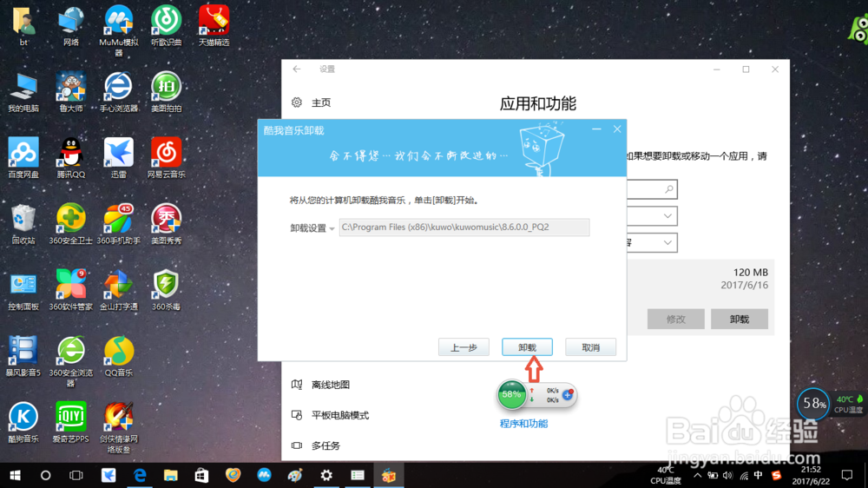Cancel the uninstall with 取消
Screen dimensions: 868x488
(x=590, y=347)
